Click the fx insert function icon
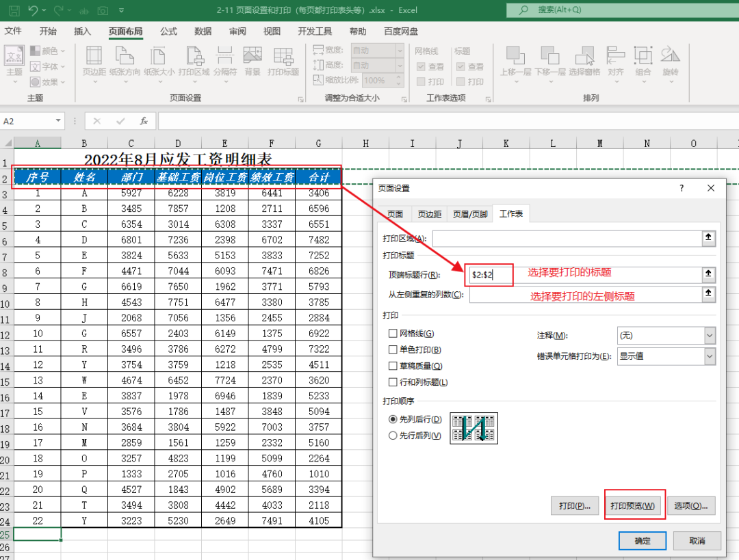Viewport: 739px width, 560px height. tap(144, 121)
